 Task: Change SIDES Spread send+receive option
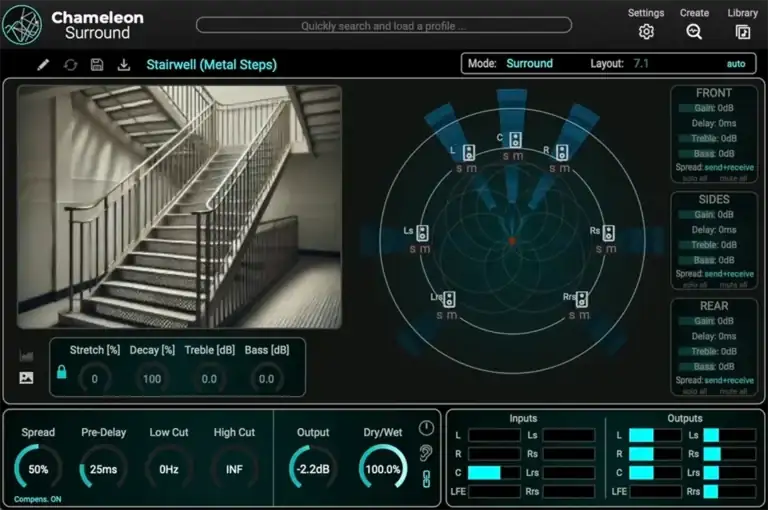729,274
